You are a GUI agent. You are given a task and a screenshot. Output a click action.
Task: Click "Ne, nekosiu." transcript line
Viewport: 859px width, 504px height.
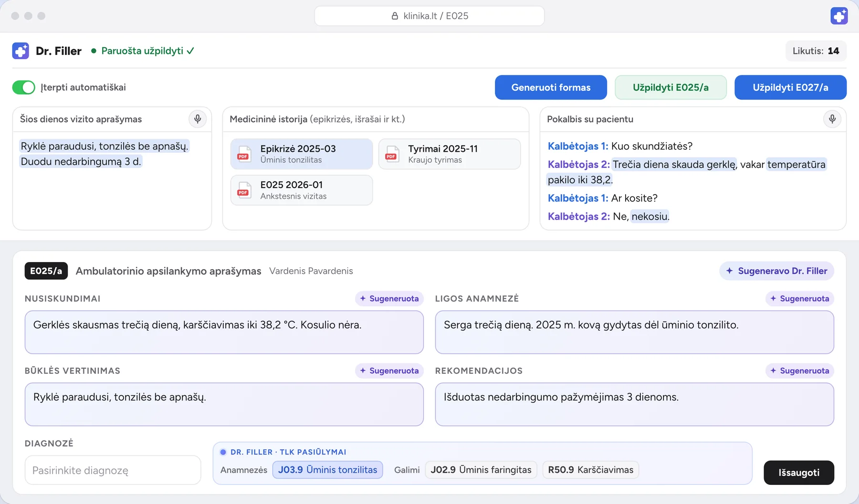641,216
